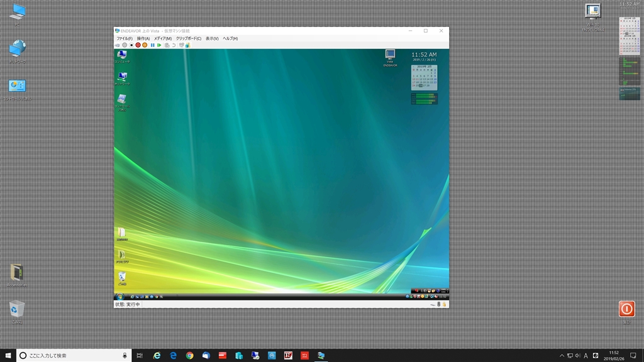Select the Network icon inside the Vista guest
This screenshot has width=644, height=362.
122,79
